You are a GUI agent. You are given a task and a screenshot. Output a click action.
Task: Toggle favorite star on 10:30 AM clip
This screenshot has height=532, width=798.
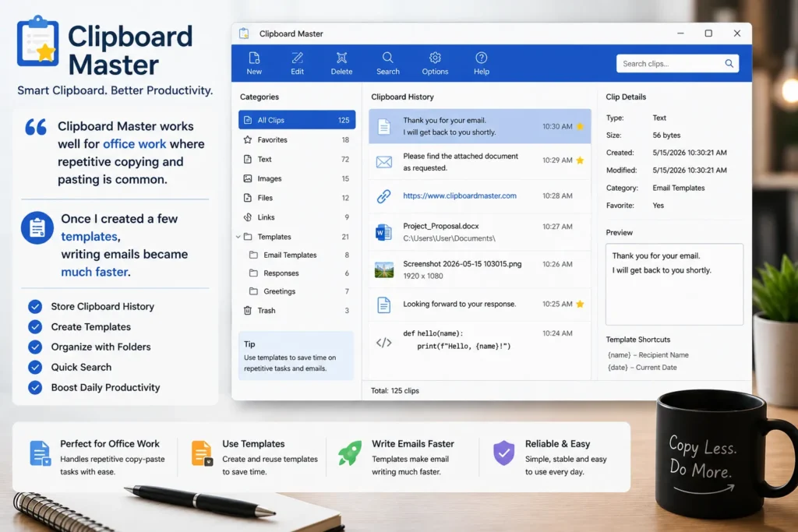(580, 126)
